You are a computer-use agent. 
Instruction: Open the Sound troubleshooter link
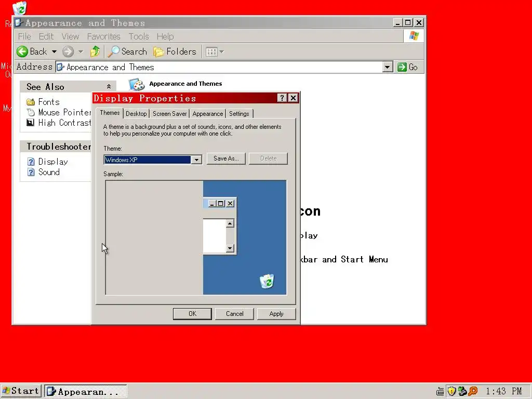[x=49, y=172]
